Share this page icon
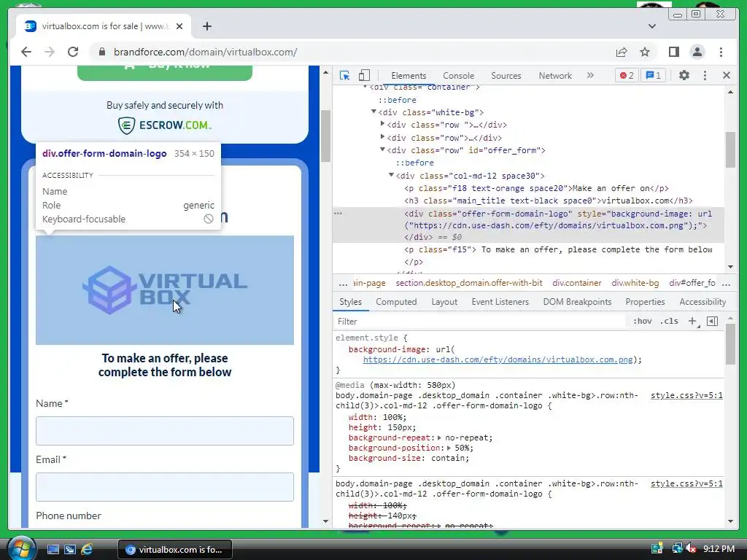The height and width of the screenshot is (560, 747). (x=622, y=52)
